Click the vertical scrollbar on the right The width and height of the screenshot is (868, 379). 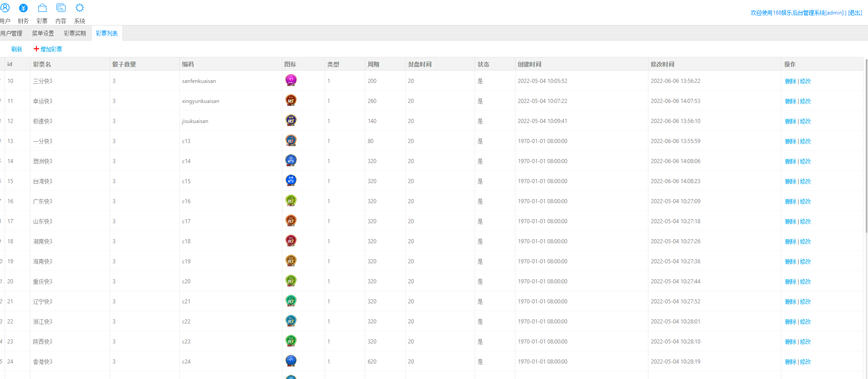[x=866, y=146]
